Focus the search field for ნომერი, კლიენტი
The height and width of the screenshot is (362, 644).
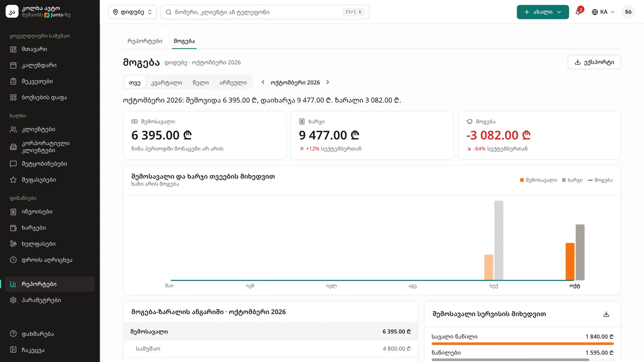click(265, 12)
